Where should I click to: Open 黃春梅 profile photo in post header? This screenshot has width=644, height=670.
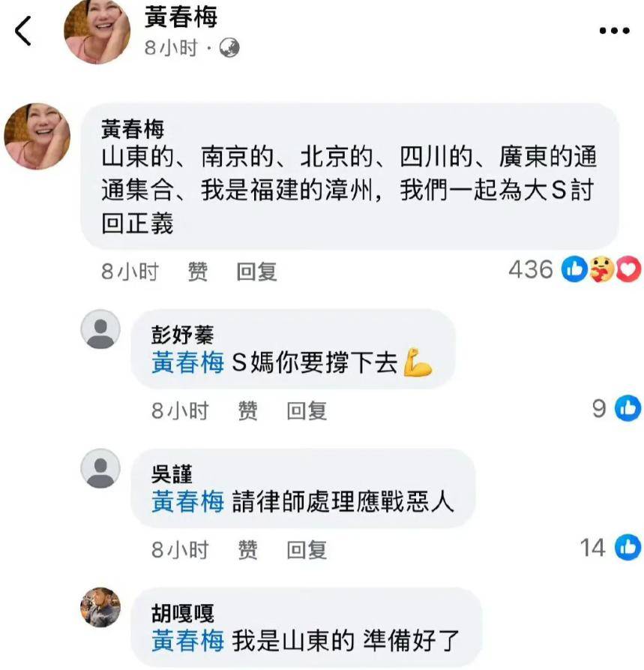click(x=97, y=31)
